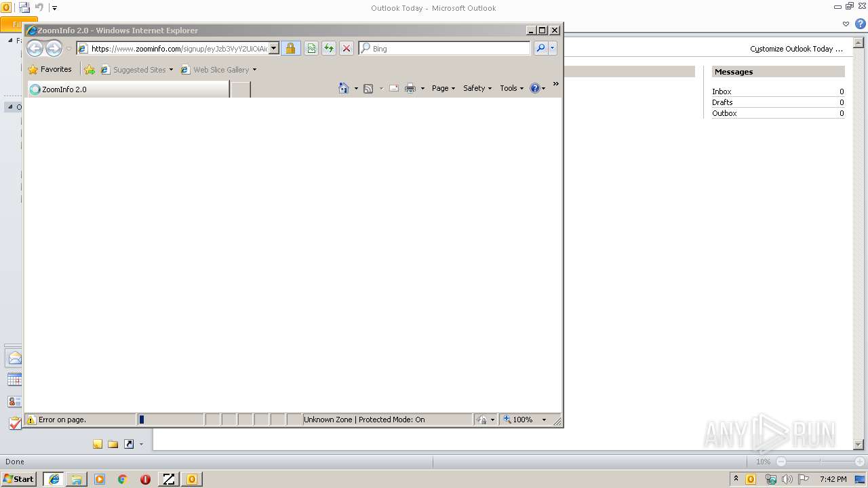Click the Outlook zoom slider track

coord(821,462)
